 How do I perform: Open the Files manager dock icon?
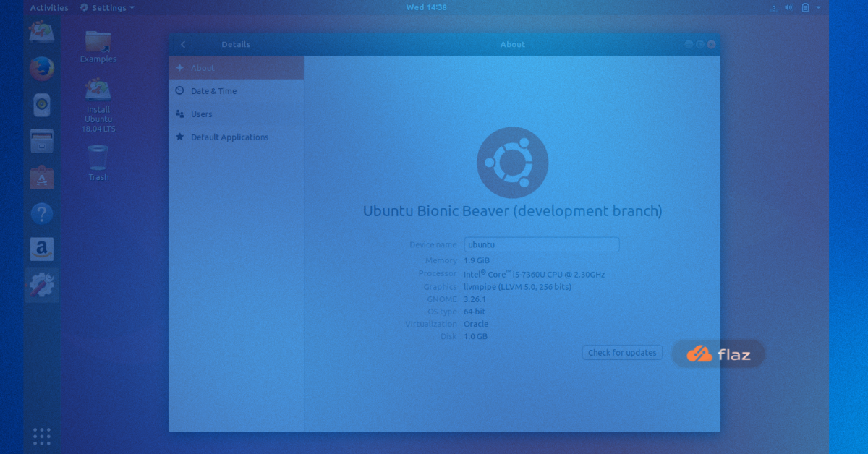pyautogui.click(x=42, y=141)
